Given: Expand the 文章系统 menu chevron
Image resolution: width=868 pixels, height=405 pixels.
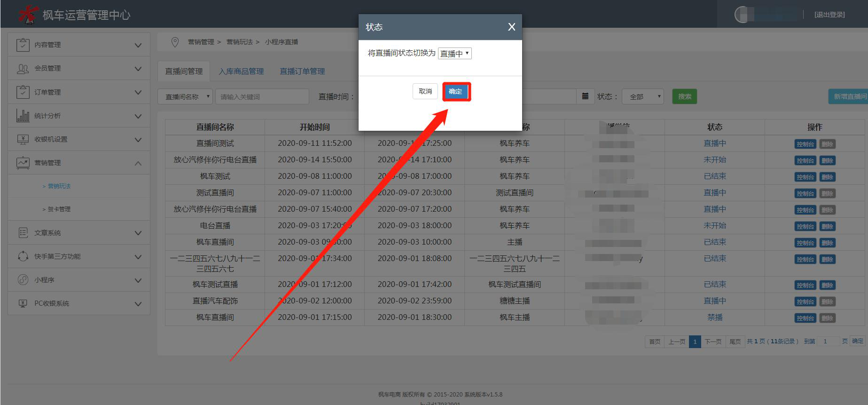Looking at the screenshot, I should [x=138, y=233].
